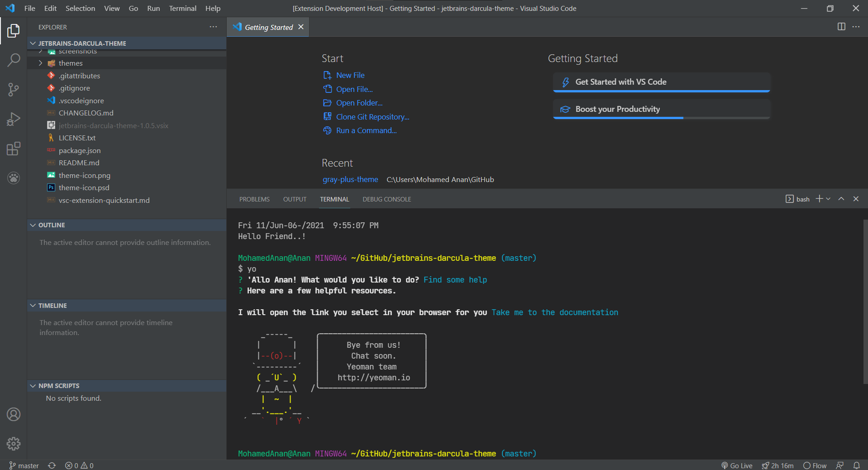Image resolution: width=868 pixels, height=470 pixels.
Task: Switch to the TERMINAL tab
Action: tap(334, 199)
